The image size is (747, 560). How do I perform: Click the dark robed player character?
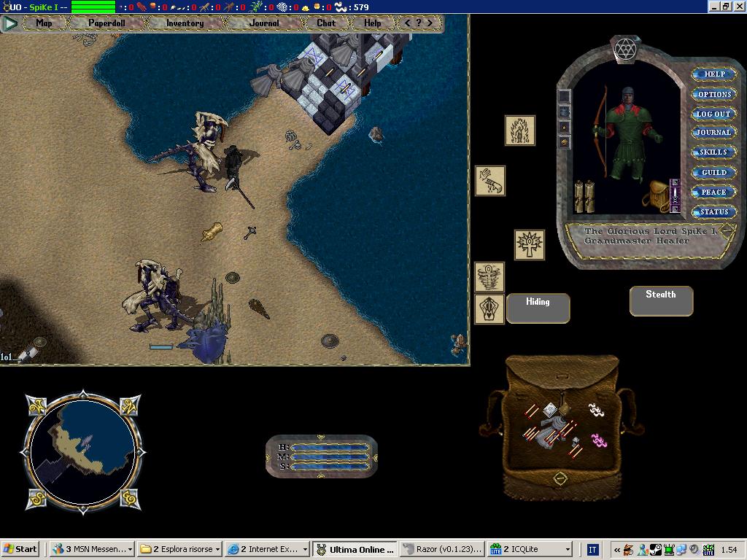(x=234, y=163)
